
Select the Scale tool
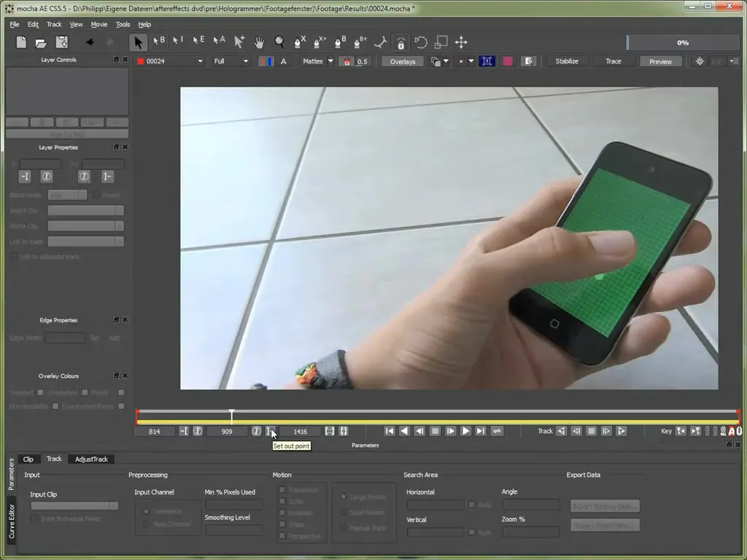pyautogui.click(x=441, y=42)
